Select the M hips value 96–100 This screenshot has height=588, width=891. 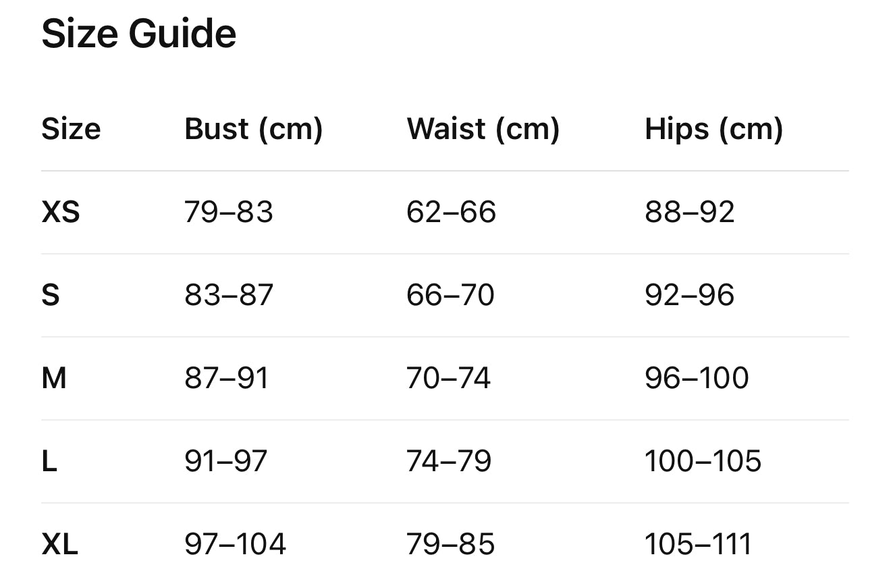(x=697, y=378)
